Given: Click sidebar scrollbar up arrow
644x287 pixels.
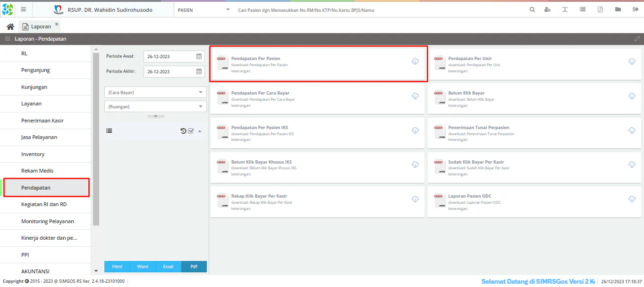Looking at the screenshot, I should (96, 49).
